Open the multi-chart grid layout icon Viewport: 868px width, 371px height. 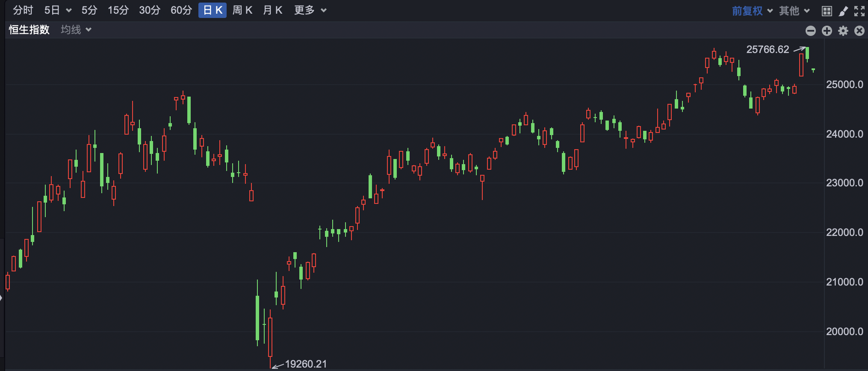click(827, 11)
